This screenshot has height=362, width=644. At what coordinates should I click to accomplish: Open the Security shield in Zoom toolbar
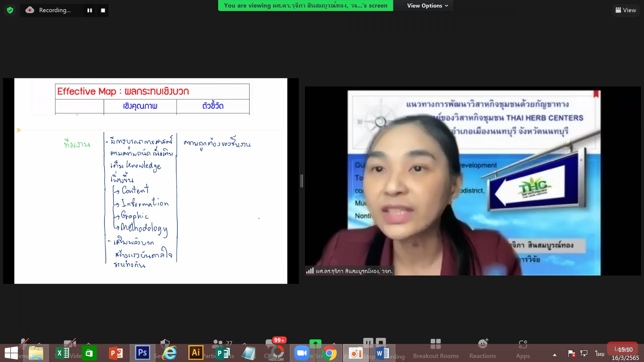165,343
